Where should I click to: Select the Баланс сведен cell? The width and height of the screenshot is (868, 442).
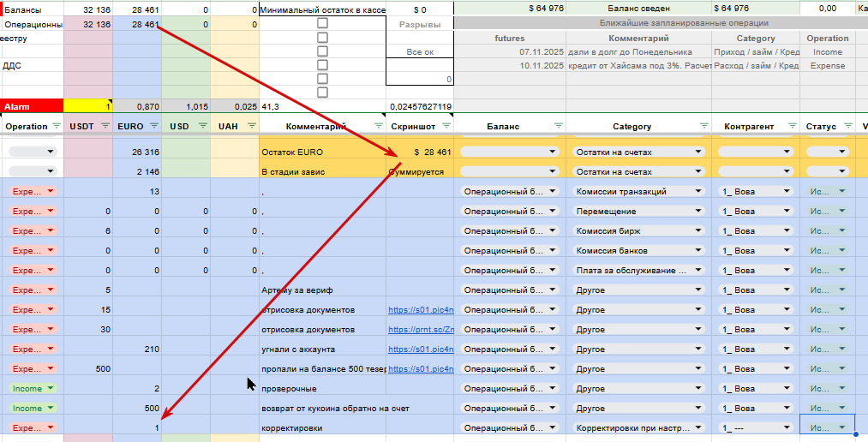pyautogui.click(x=638, y=9)
